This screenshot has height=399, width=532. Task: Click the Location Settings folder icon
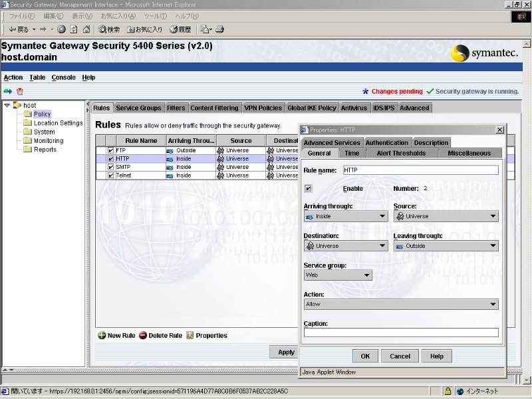point(27,123)
